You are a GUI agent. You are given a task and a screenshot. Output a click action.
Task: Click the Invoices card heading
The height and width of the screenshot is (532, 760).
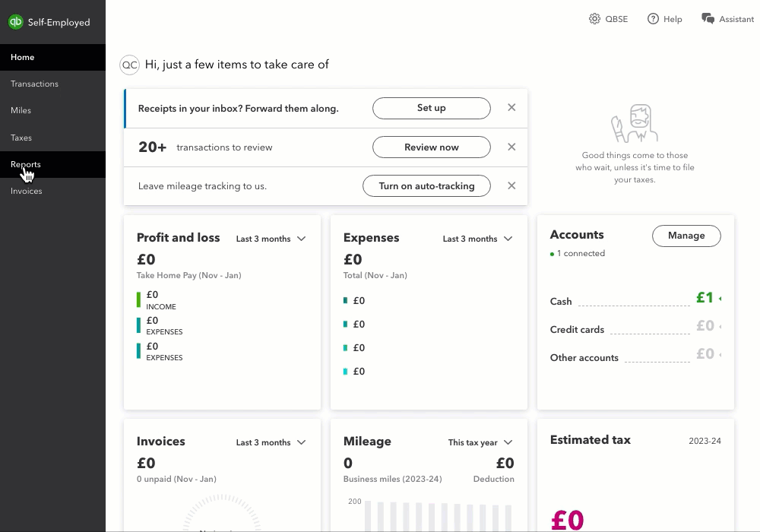[161, 442]
